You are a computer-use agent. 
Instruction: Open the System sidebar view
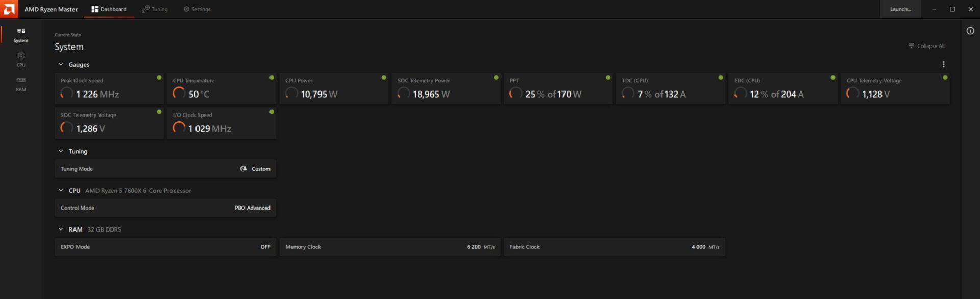tap(21, 35)
